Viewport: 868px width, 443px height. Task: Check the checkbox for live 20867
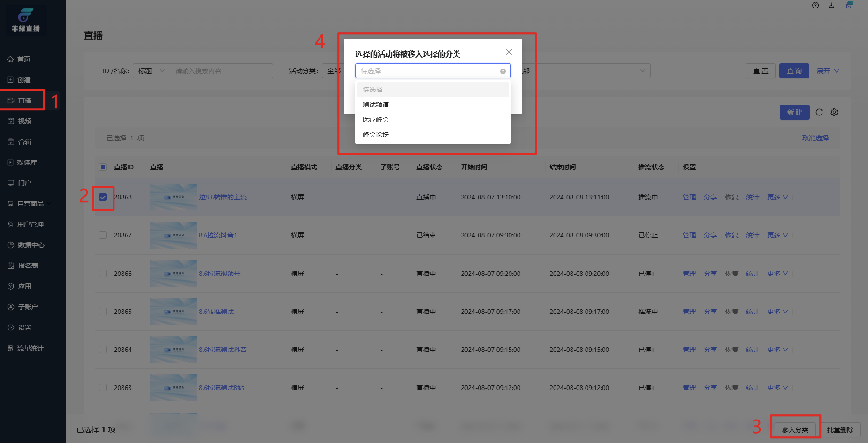point(103,235)
